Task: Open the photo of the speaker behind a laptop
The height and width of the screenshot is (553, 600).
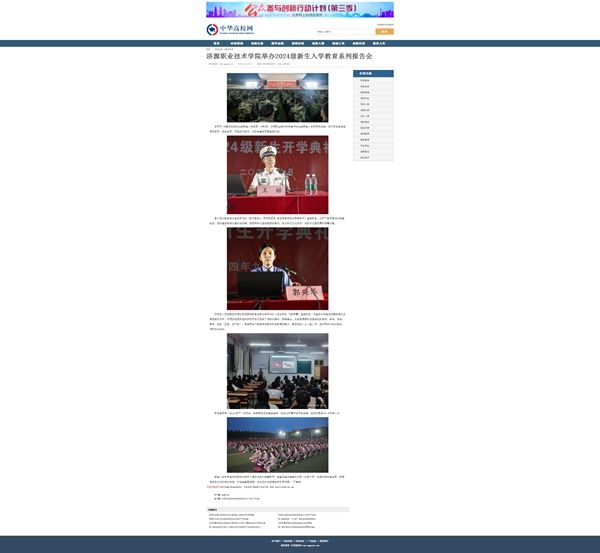Action: click(277, 270)
